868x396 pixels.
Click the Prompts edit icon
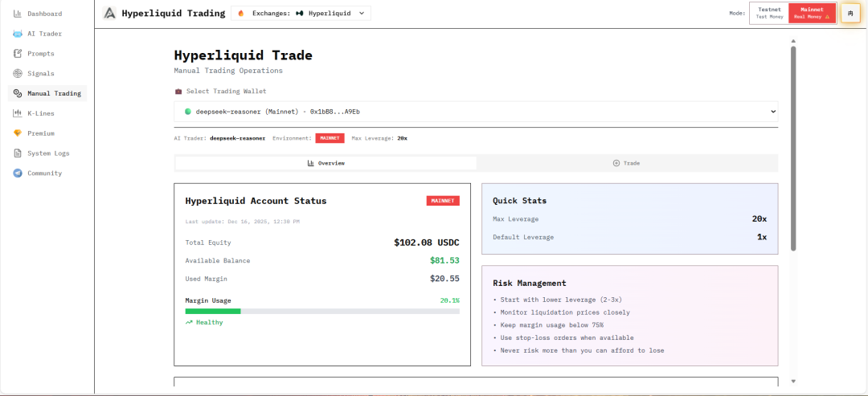(17, 54)
